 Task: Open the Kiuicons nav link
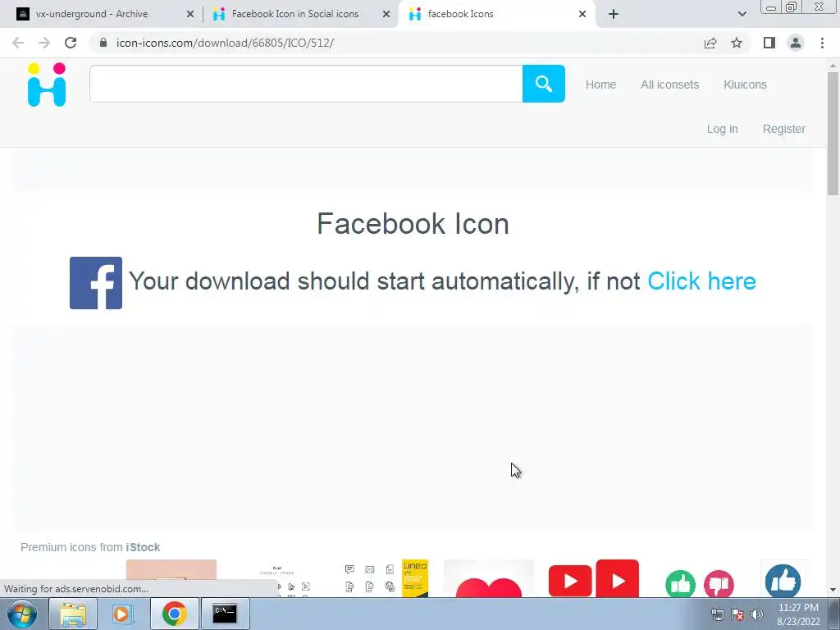point(745,84)
